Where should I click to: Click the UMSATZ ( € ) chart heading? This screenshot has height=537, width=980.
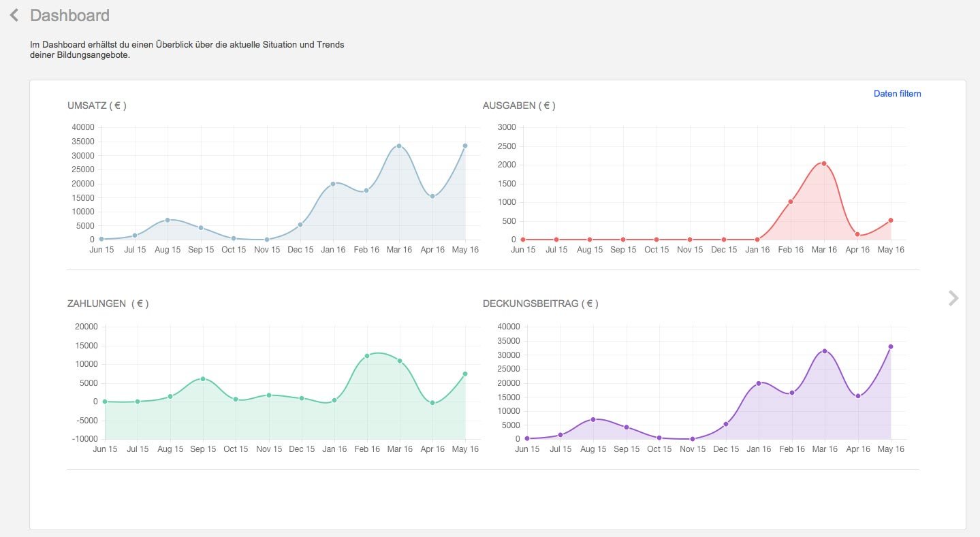[x=97, y=105]
